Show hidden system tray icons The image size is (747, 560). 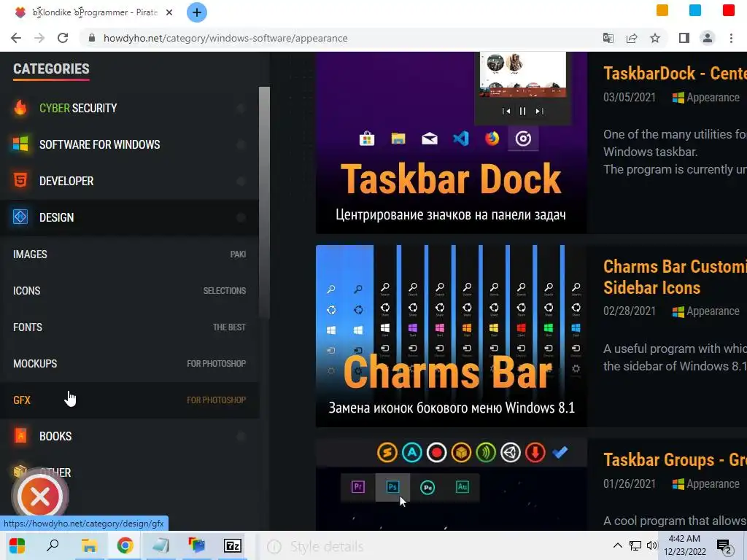pos(617,545)
